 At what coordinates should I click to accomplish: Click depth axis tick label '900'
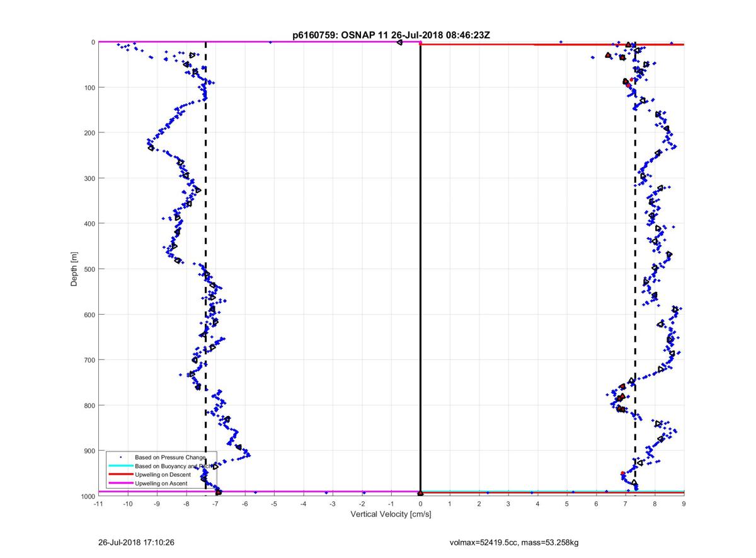[89, 450]
